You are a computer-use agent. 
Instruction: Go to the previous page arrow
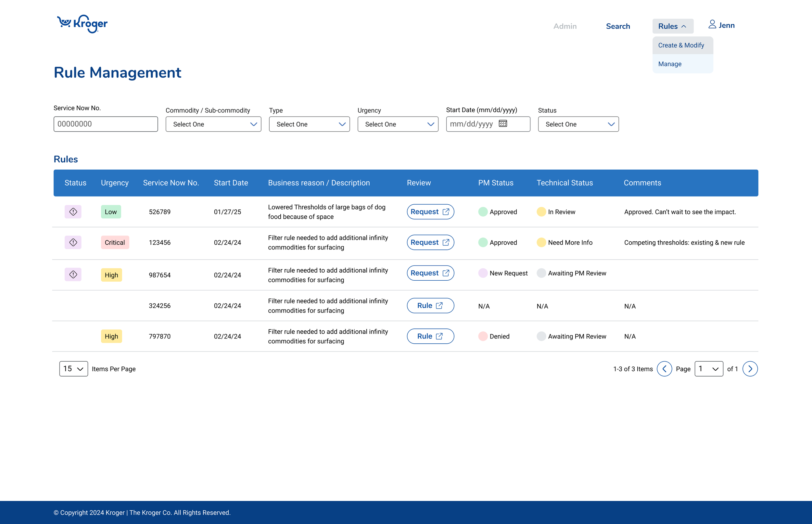[664, 369]
